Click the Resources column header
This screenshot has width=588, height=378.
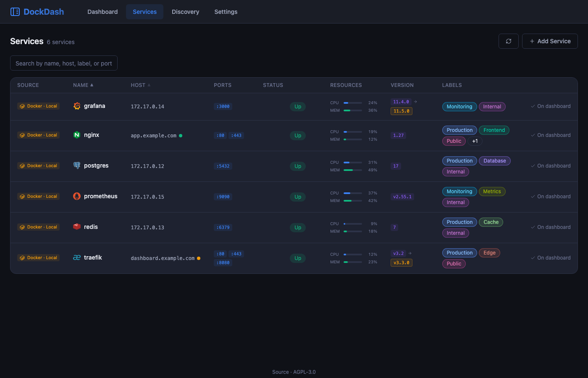coord(346,85)
